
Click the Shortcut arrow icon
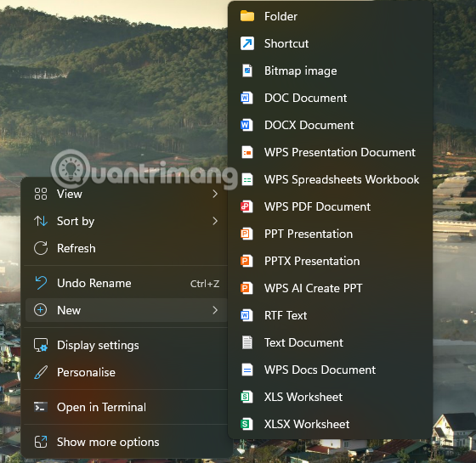tap(247, 43)
